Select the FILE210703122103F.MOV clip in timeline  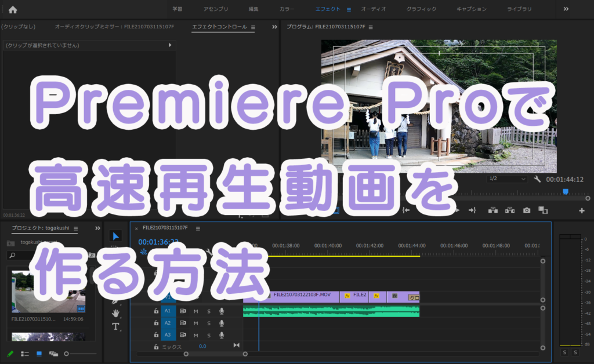301,297
